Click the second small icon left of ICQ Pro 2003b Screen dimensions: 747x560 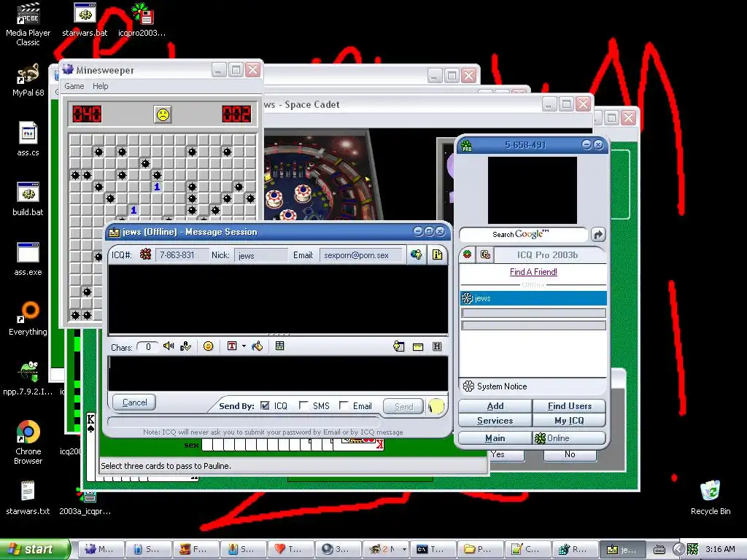(485, 254)
